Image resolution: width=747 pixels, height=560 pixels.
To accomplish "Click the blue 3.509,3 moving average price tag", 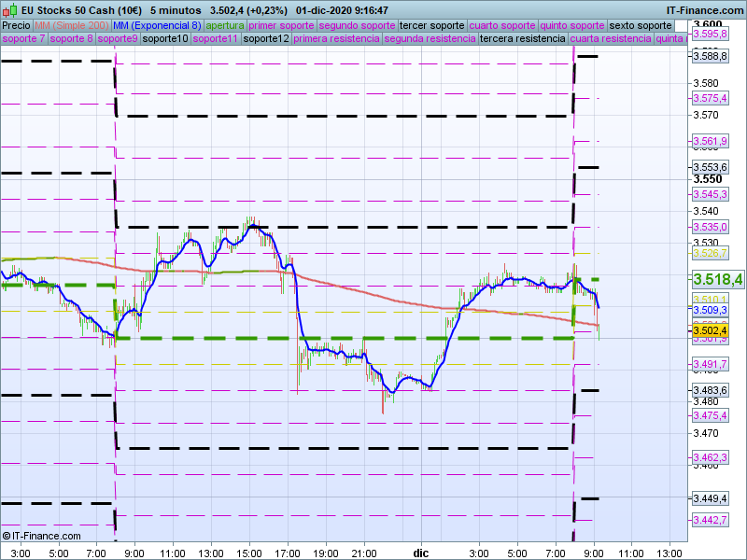I will [710, 310].
